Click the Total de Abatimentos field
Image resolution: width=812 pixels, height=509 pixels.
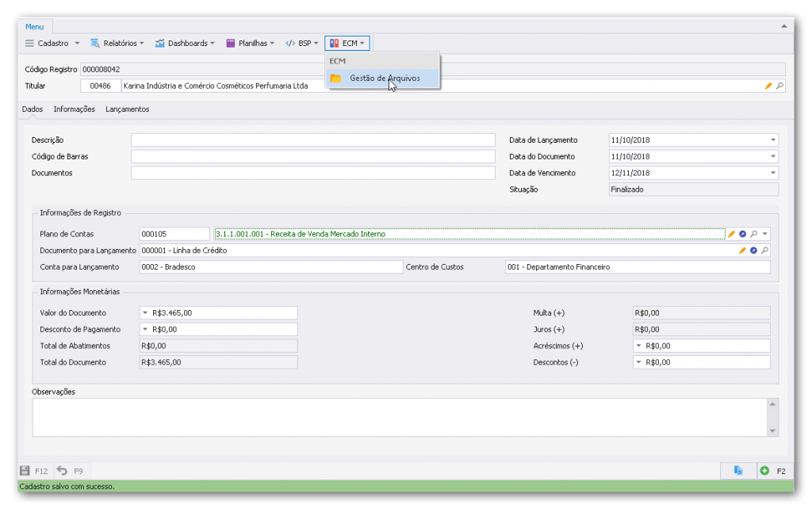point(219,346)
